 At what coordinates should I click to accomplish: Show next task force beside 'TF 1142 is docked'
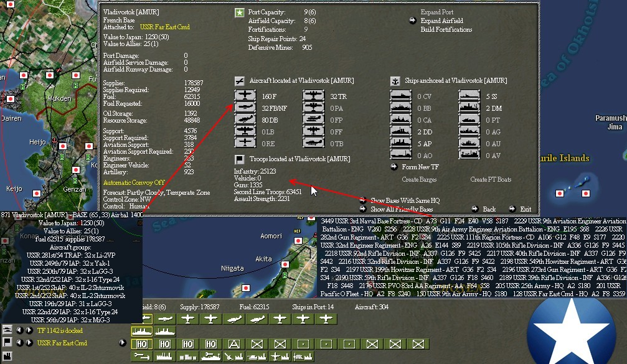[x=29, y=330]
